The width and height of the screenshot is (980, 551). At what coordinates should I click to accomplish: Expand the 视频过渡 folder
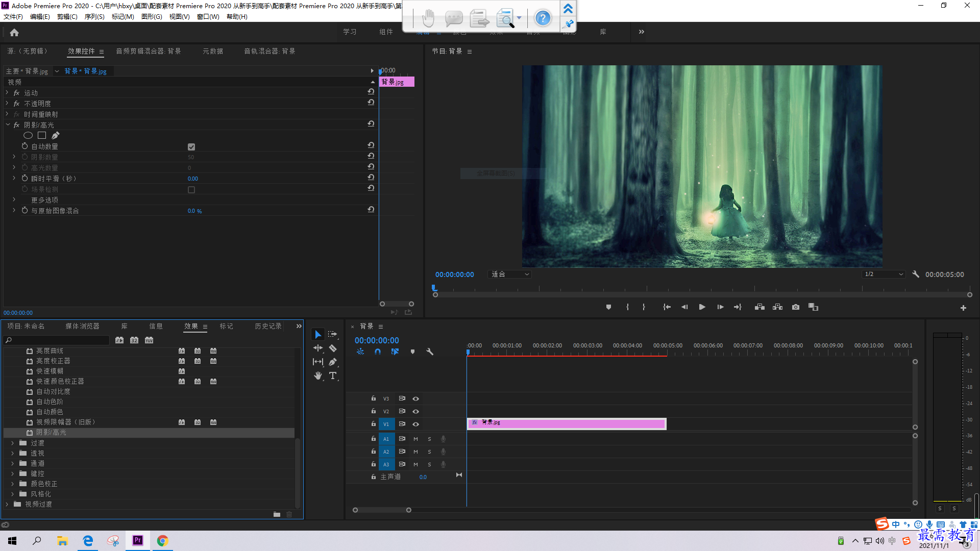(x=7, y=504)
